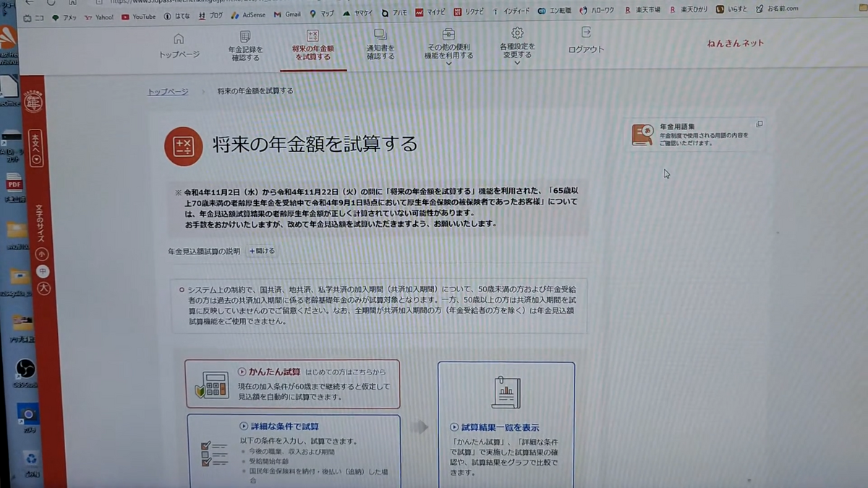The width and height of the screenshot is (868, 488).
Task: Expand 各種設定を変更する settings menu
Action: pos(517,46)
